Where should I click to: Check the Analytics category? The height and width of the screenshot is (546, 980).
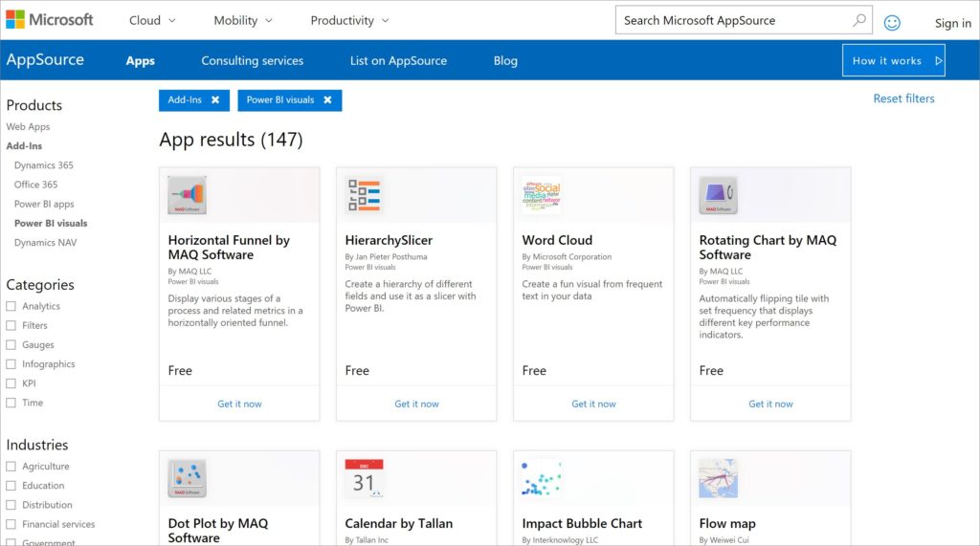coord(11,306)
